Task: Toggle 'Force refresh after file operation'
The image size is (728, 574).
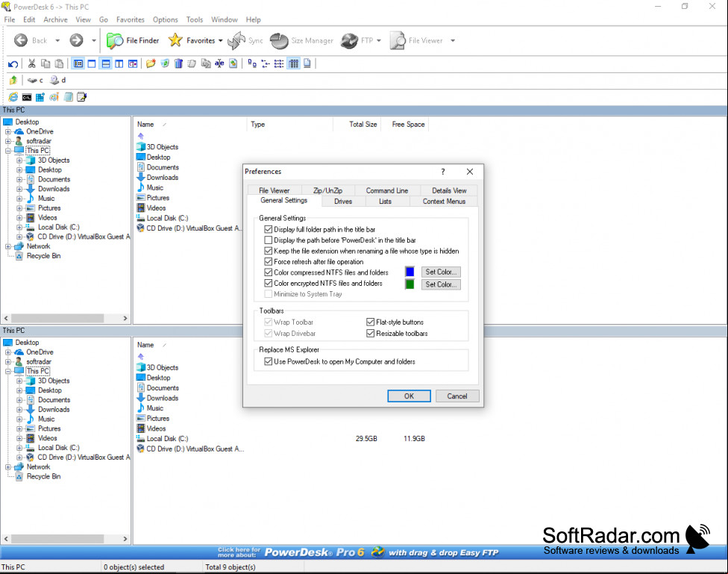Action: click(x=268, y=262)
